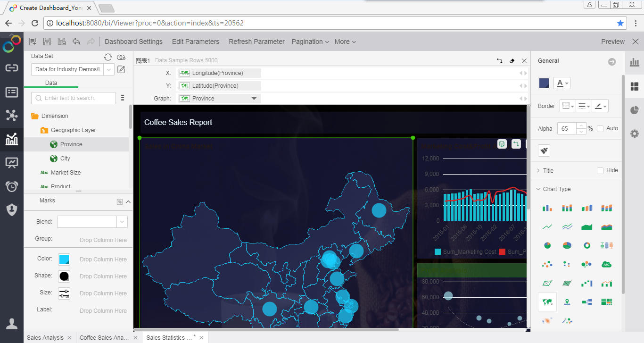
Task: Open the format brush style button
Action: click(544, 151)
